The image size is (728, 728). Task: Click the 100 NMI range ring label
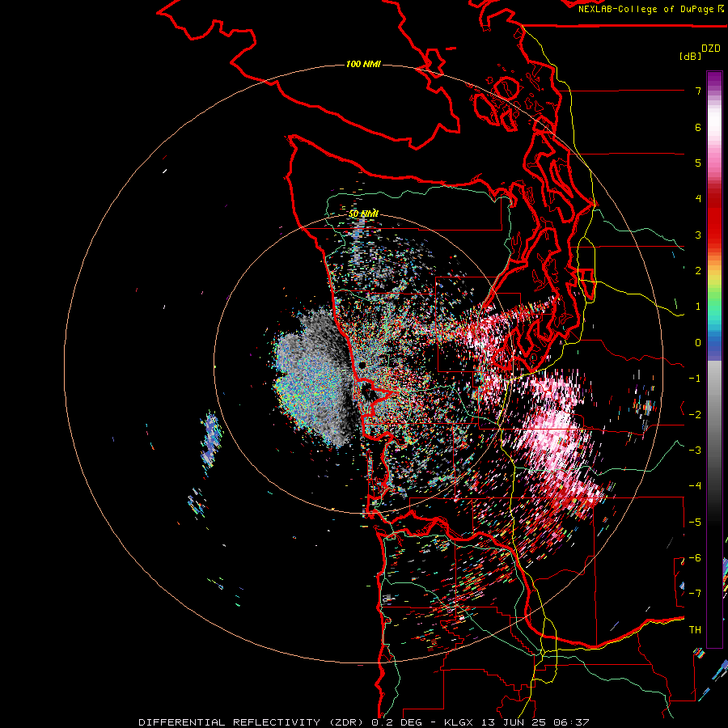(363, 64)
